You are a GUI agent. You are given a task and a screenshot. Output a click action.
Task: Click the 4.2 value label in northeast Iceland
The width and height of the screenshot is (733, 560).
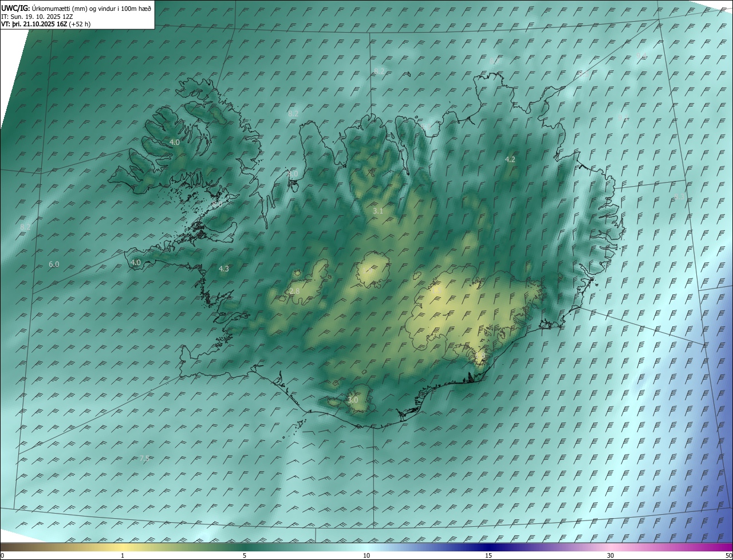click(510, 160)
